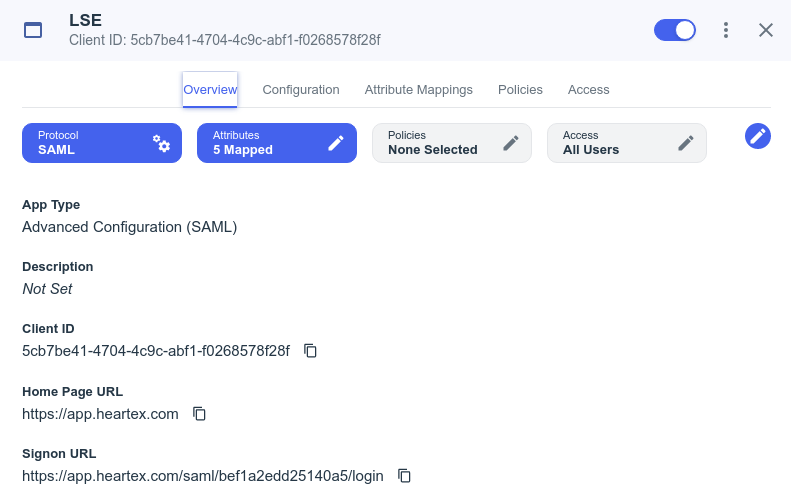Click the gears icon on Protocol SAML card
The height and width of the screenshot is (495, 791).
tap(161, 143)
